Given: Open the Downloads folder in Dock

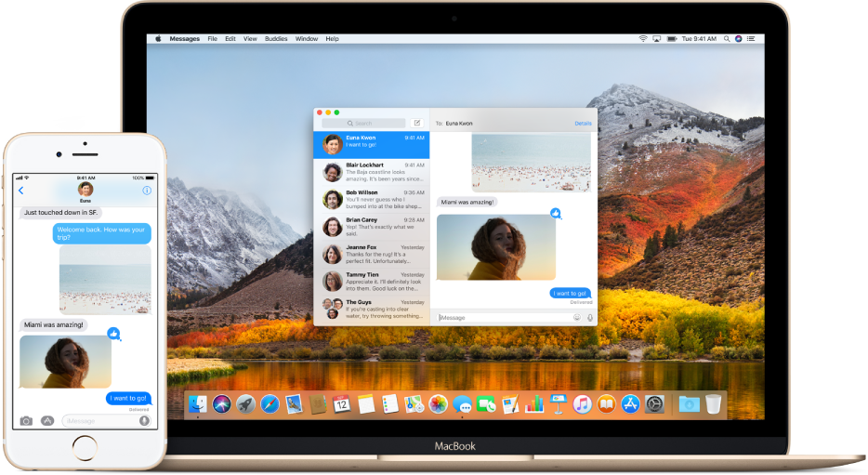Looking at the screenshot, I should 690,404.
